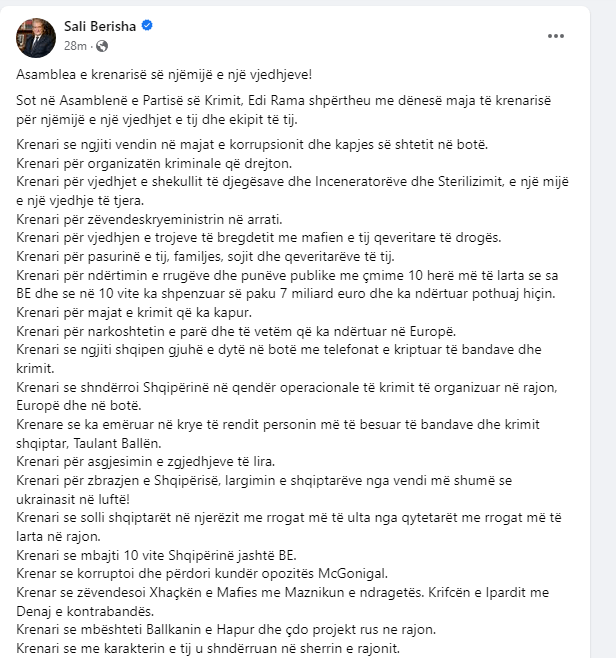Screen dimensions: 616x658
Task: Dismiss the post with the X icon
Action: 593,36
